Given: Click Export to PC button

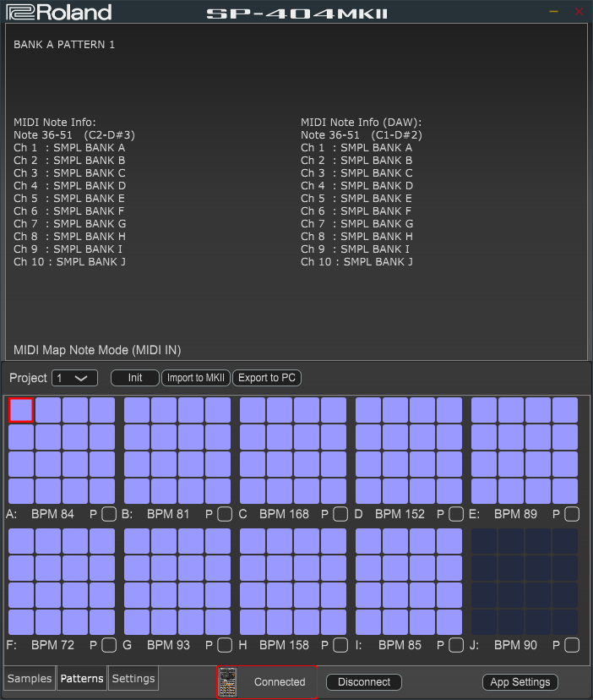Looking at the screenshot, I should tap(267, 378).
